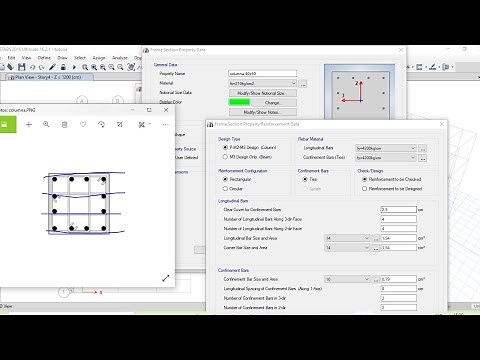The height and width of the screenshot is (360, 480).
Task: Open the Edit menu in ETABS
Action: pos(11,58)
